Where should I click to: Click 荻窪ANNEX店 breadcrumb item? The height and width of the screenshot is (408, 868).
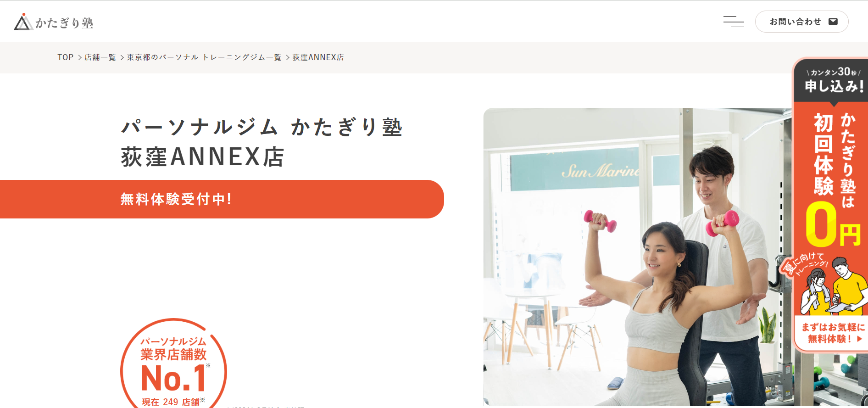coord(318,57)
